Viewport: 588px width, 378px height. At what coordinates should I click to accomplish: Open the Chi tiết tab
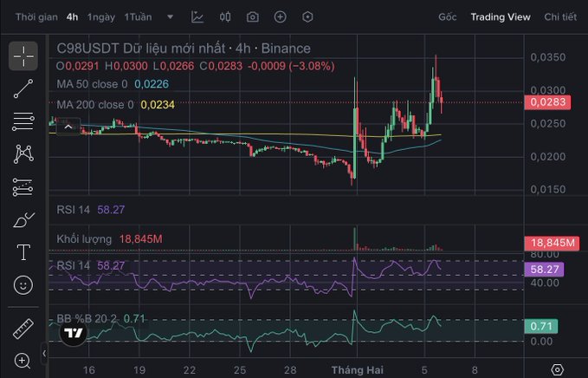(560, 16)
